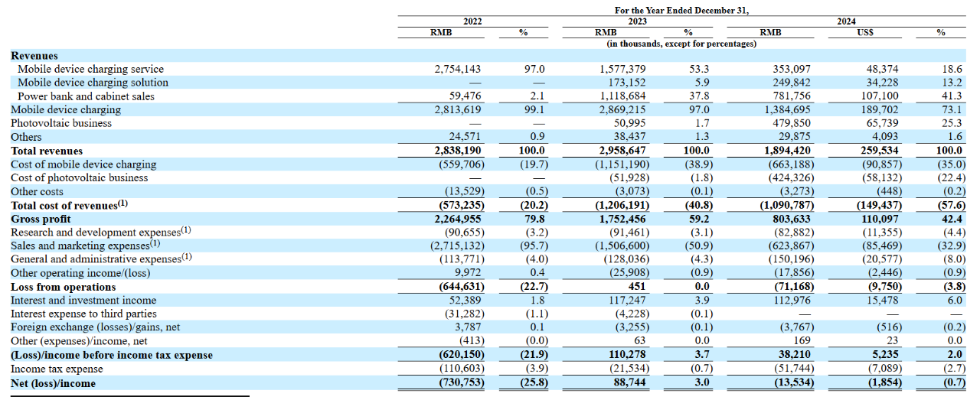Click the Revenues section heading
The height and width of the screenshot is (400, 980).
pos(34,56)
